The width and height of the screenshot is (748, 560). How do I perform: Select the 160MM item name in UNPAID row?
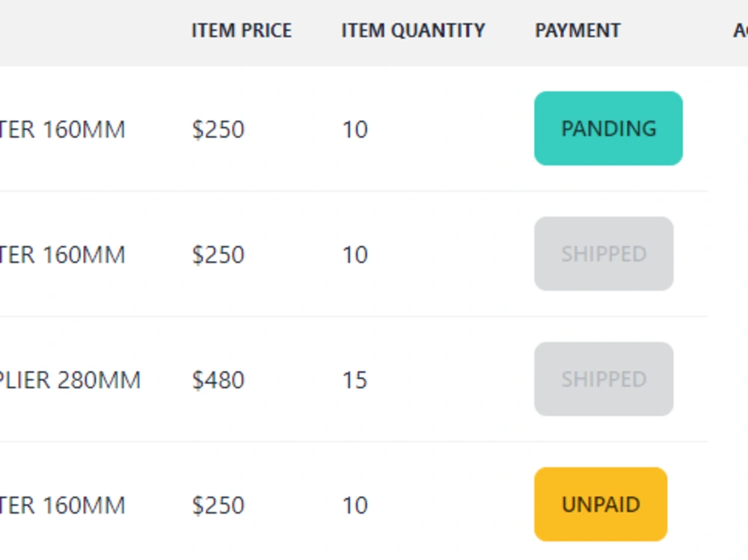63,505
